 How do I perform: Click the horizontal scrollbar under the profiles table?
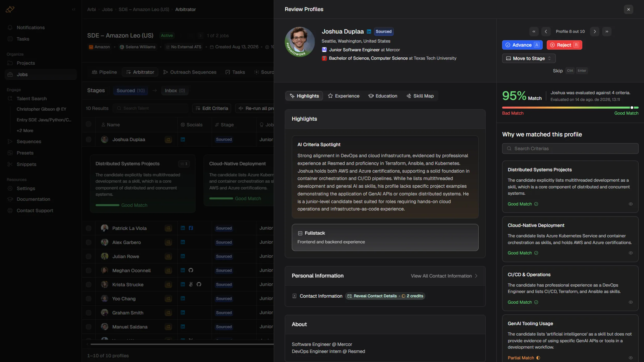coord(182,344)
